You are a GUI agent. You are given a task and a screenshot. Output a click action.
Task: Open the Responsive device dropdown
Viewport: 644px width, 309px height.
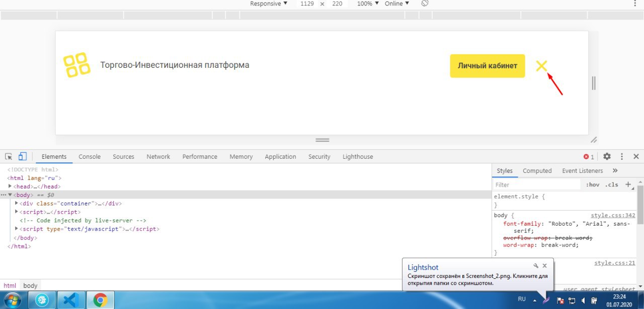(269, 4)
